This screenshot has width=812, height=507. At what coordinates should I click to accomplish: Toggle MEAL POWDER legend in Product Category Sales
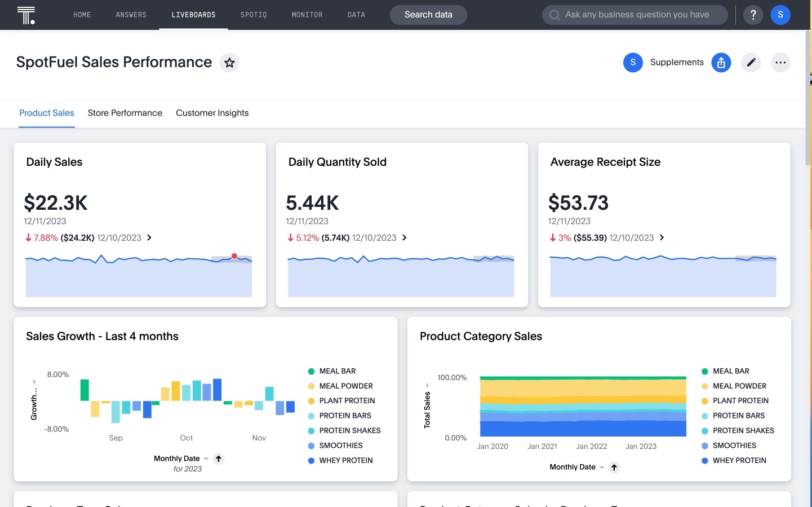734,386
